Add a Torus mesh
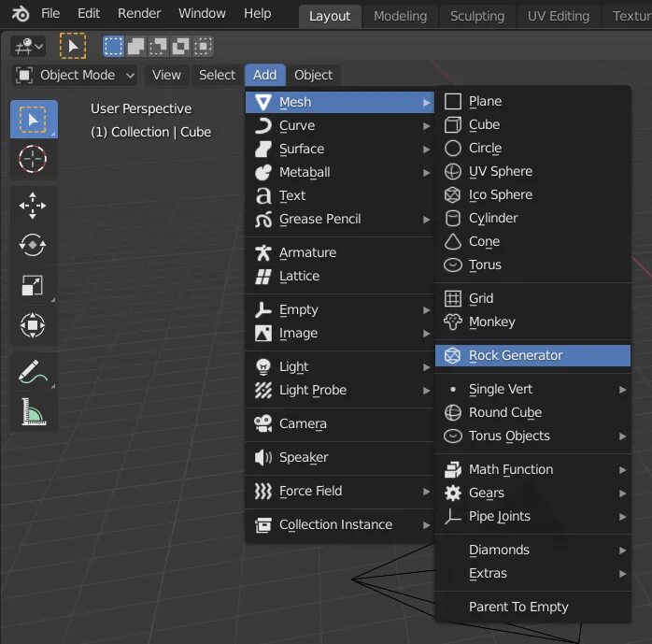Image resolution: width=652 pixels, height=644 pixels. tap(532, 265)
